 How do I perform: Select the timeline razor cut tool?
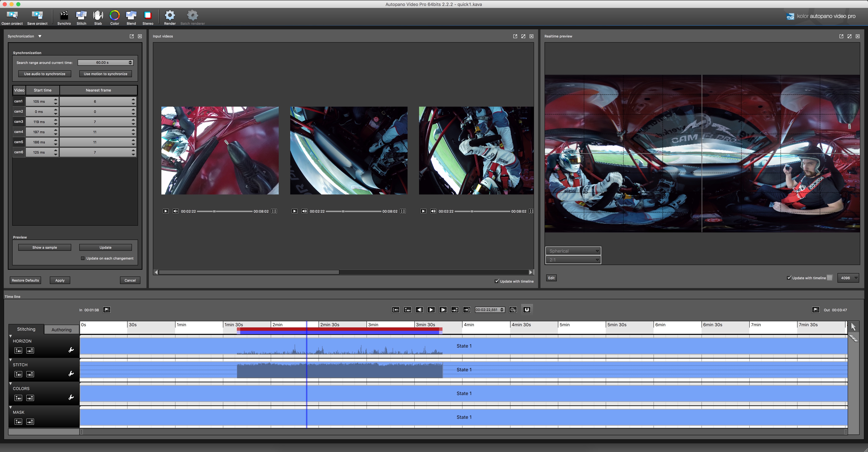(853, 338)
